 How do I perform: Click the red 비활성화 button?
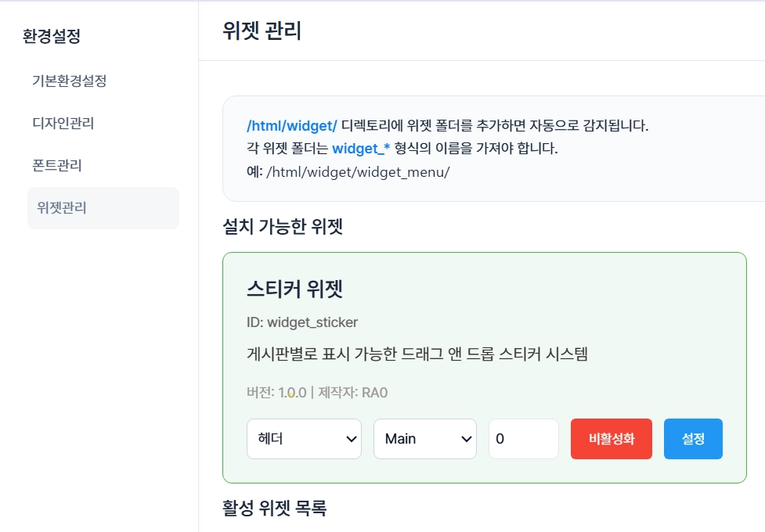click(611, 439)
